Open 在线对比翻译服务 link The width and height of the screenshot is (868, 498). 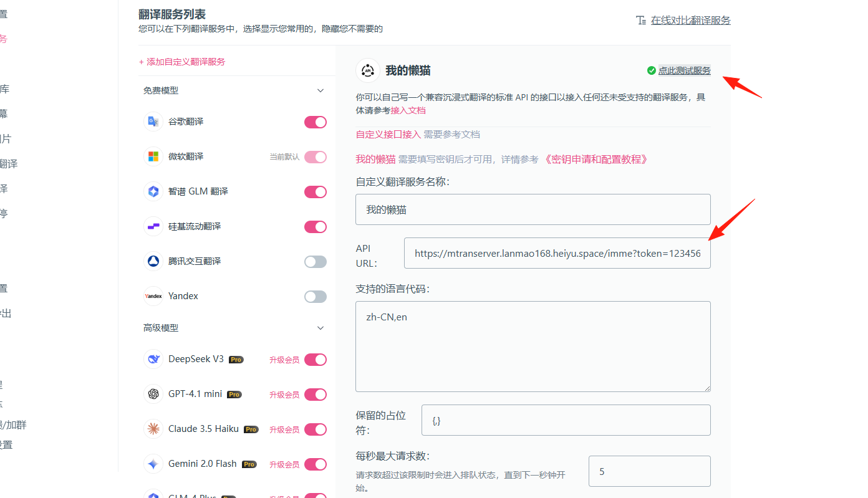[x=691, y=20]
